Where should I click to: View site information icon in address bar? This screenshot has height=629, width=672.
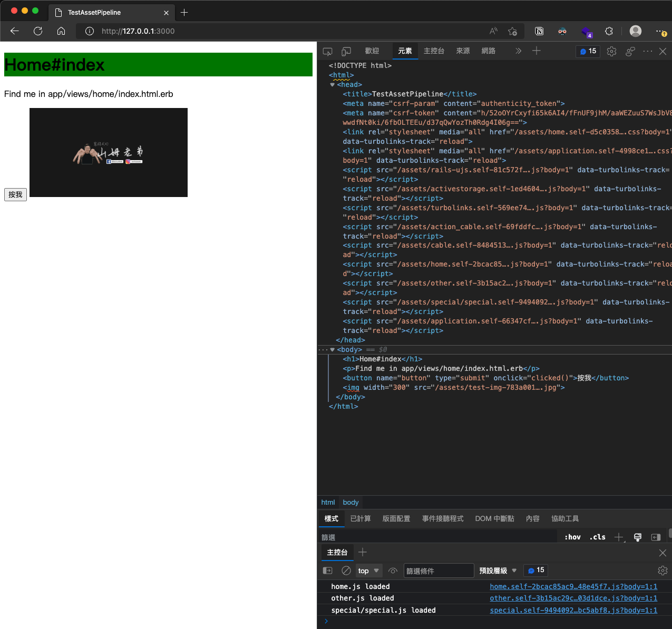pyautogui.click(x=90, y=31)
